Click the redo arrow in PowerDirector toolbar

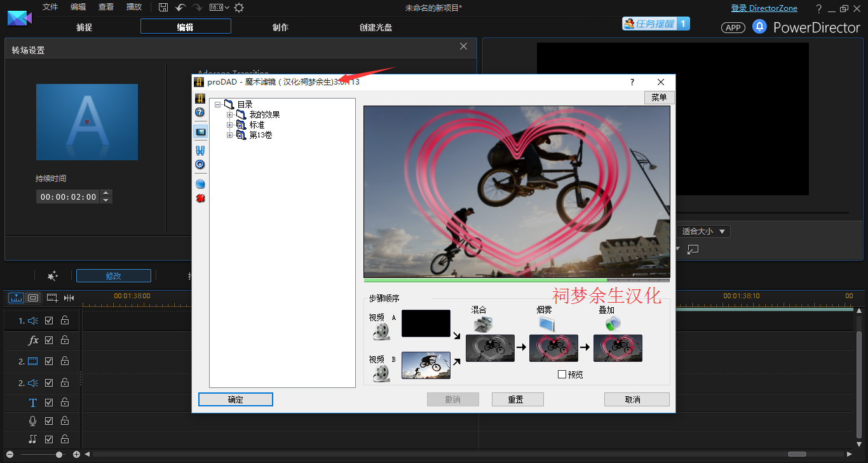click(x=197, y=8)
